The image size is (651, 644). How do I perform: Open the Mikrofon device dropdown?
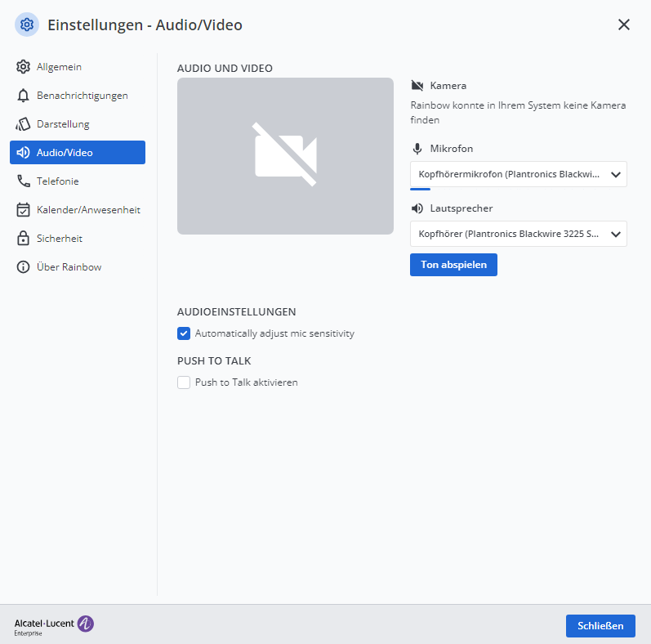[518, 174]
